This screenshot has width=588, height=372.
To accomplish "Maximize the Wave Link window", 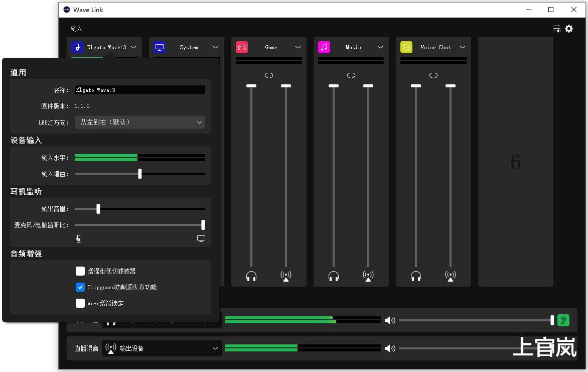I will pyautogui.click(x=551, y=10).
